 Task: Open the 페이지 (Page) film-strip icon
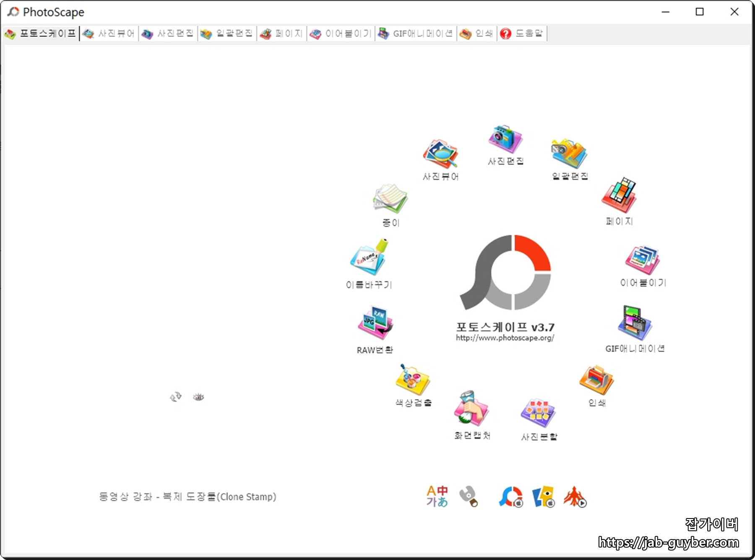coord(619,195)
